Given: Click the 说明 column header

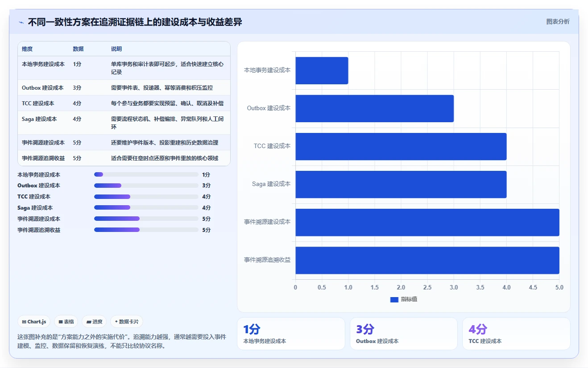Looking at the screenshot, I should (x=116, y=49).
